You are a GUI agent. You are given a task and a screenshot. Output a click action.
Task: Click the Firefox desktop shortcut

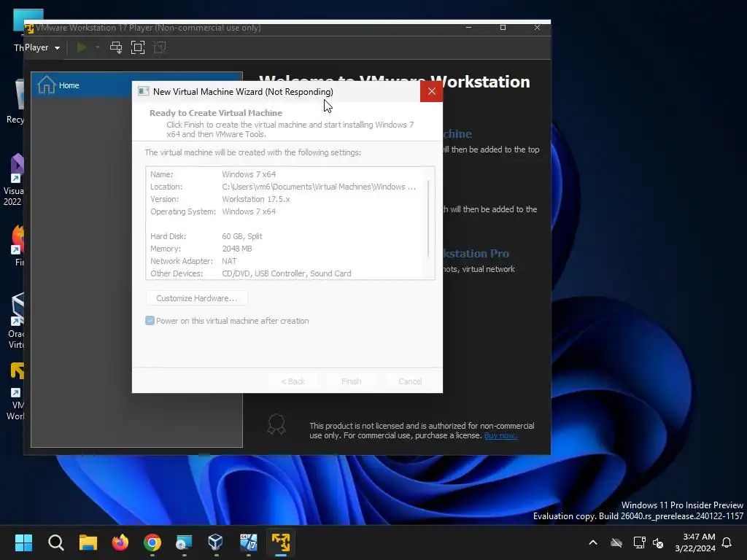coord(18,245)
